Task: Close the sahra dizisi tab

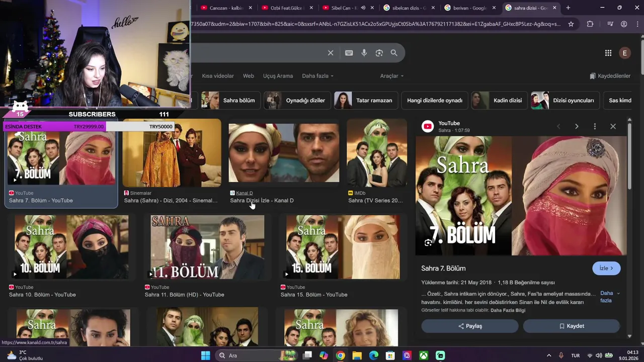Action: (x=554, y=8)
